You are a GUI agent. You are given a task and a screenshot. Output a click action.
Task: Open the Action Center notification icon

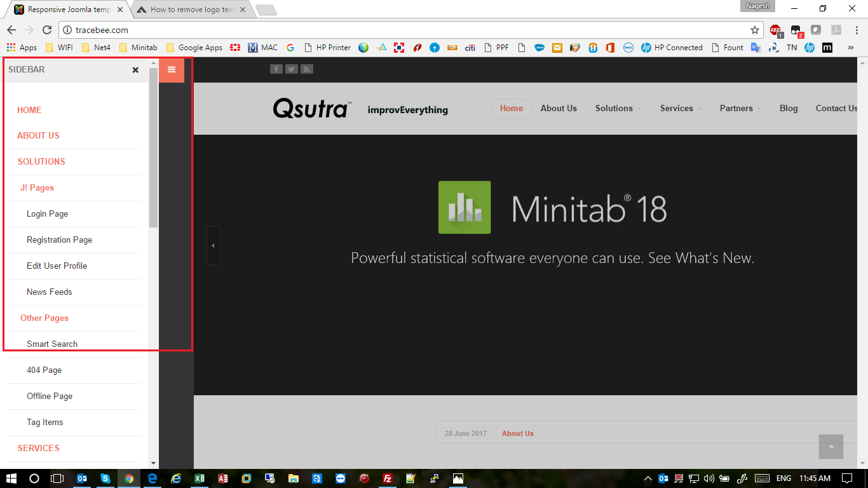click(x=846, y=478)
